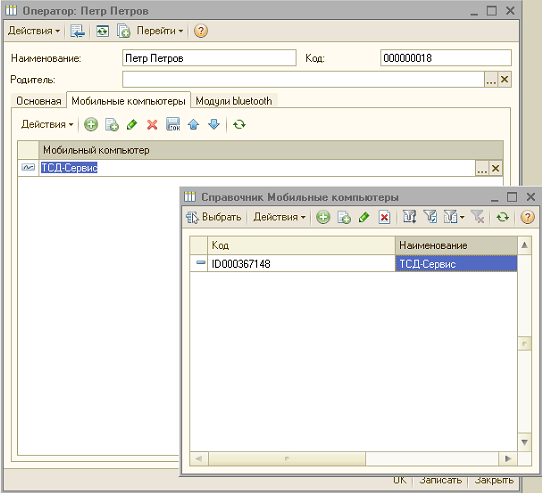The image size is (542, 493).
Task: Open help in Оператор window toolbar
Action: pos(201,31)
